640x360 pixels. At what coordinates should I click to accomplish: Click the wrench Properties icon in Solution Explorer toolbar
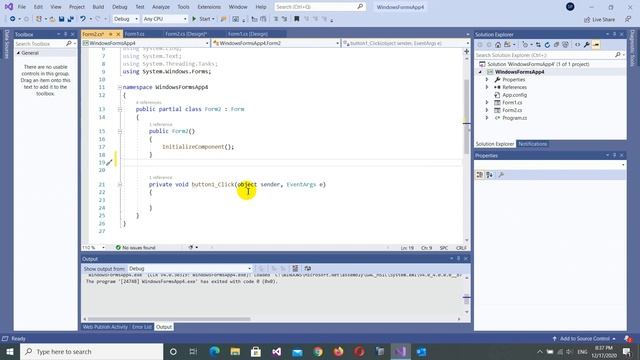[587, 45]
